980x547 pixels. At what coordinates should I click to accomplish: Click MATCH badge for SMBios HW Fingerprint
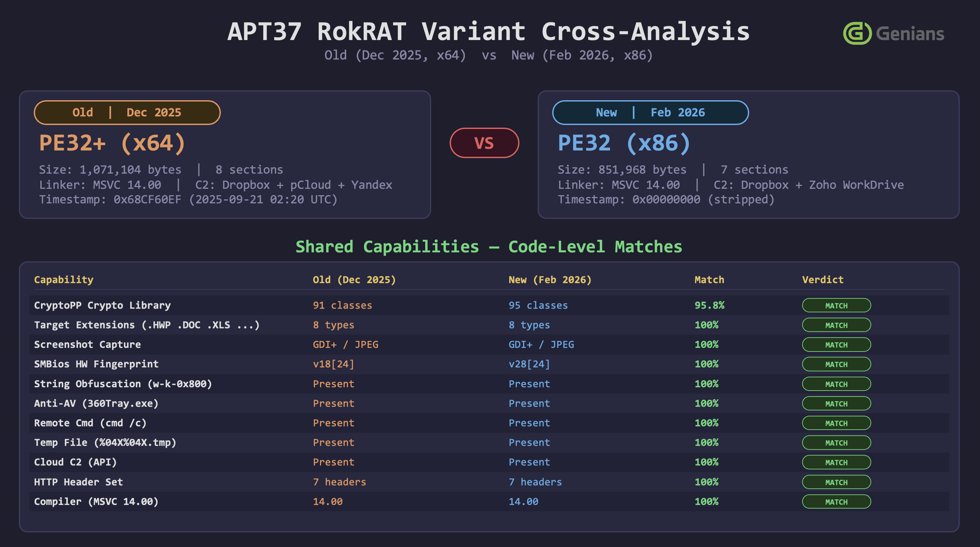pyautogui.click(x=836, y=364)
